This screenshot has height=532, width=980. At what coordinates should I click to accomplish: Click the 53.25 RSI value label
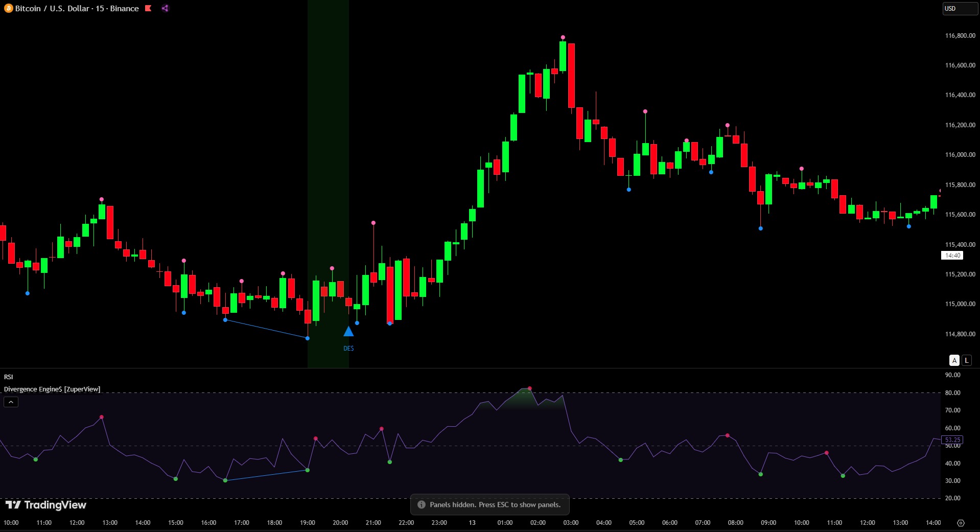[952, 440]
